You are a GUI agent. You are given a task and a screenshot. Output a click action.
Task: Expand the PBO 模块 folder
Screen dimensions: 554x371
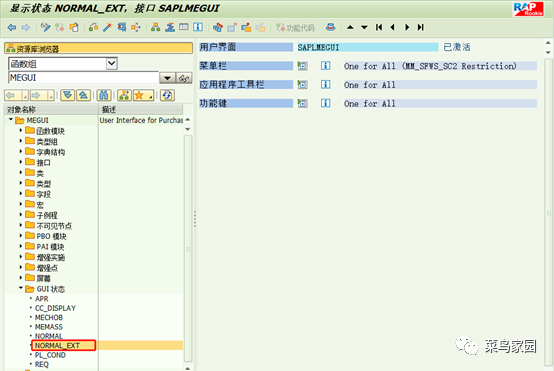[x=20, y=235]
